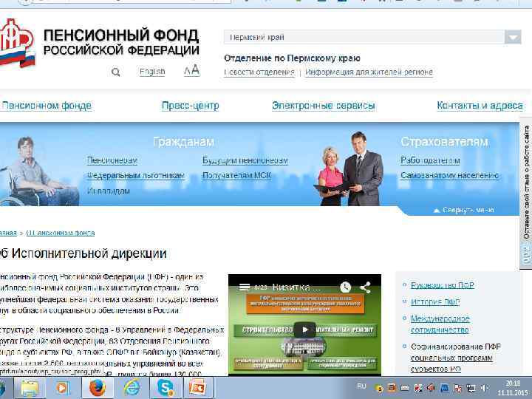Open the Федеральным льготникам link
Screen dimensions: 532x399
click(136, 175)
